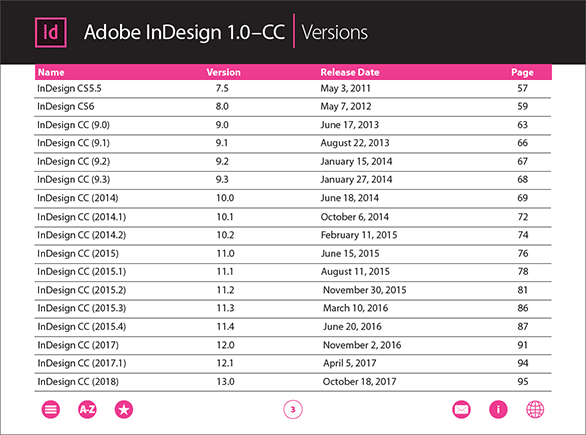Open the A-Z index icon
Image resolution: width=586 pixels, height=435 pixels.
pos(87,410)
